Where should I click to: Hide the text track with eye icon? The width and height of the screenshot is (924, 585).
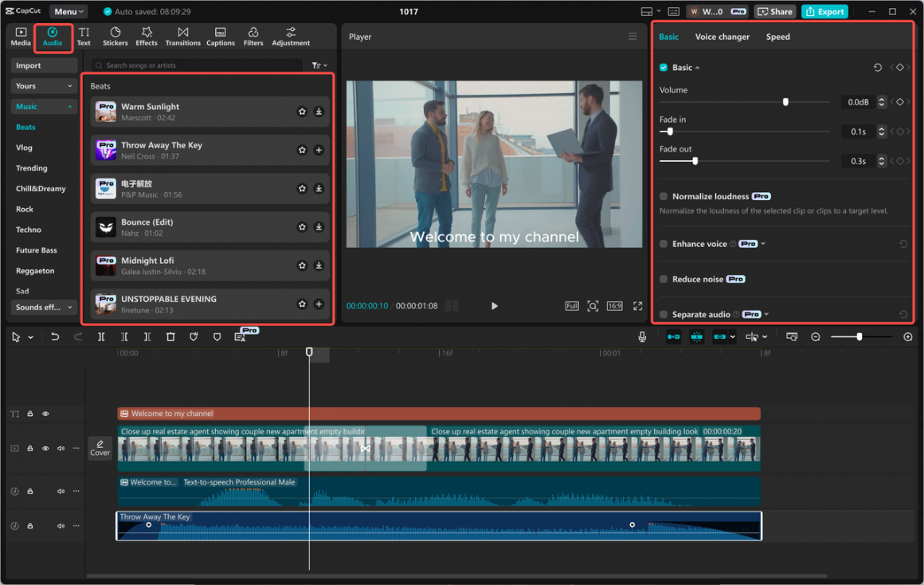click(x=45, y=414)
